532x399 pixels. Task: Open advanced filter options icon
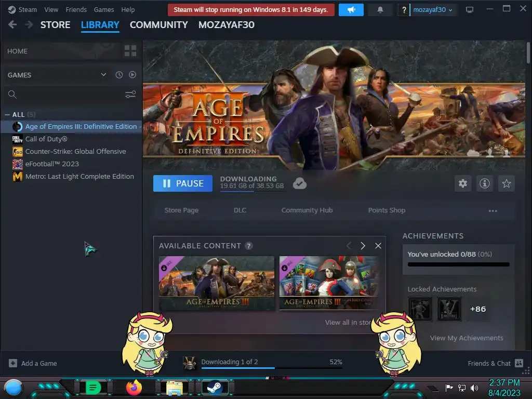click(130, 95)
